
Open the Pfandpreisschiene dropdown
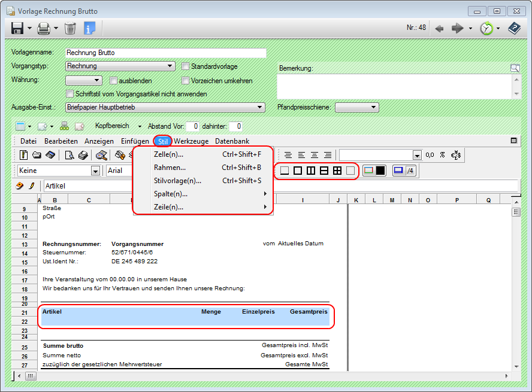[x=374, y=108]
